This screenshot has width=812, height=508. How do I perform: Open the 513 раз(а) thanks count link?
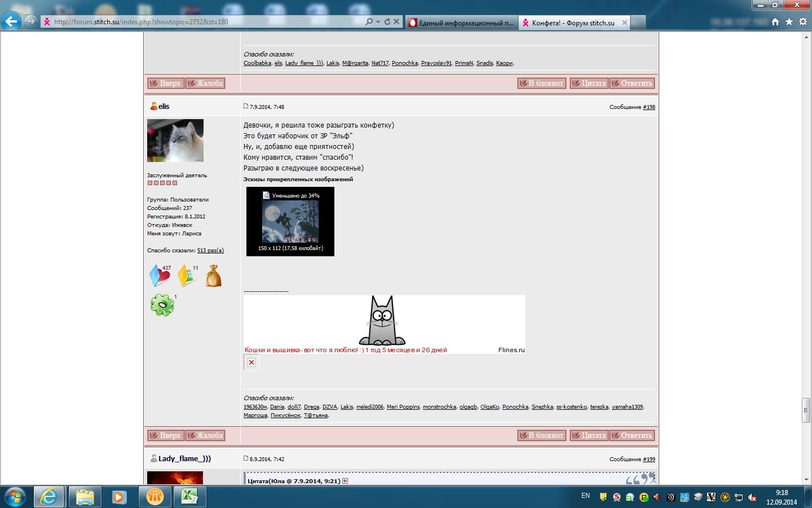pos(210,251)
